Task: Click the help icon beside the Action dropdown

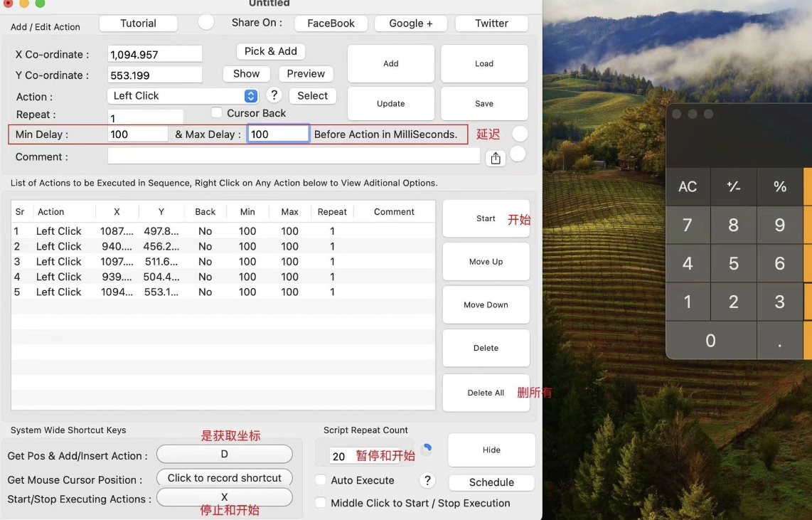Action: 274,95
